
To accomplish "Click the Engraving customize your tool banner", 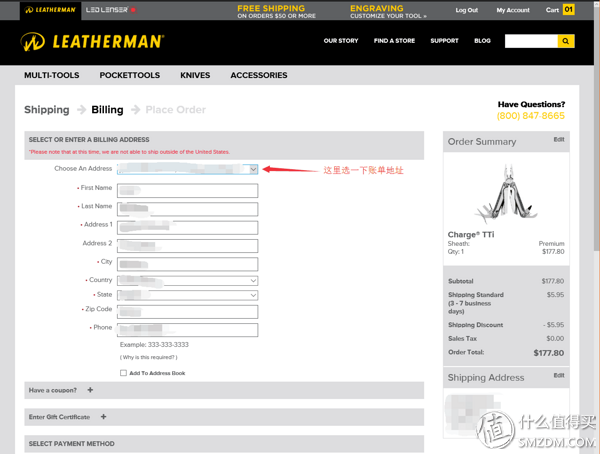I will tap(388, 11).
